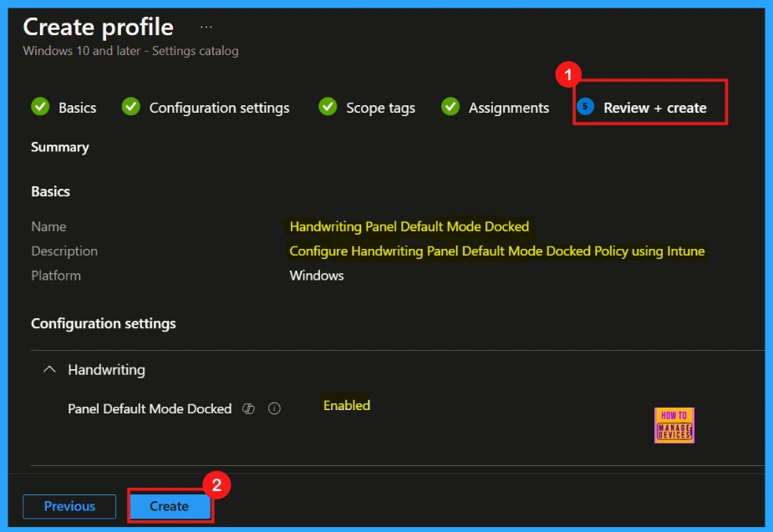This screenshot has height=532, width=773.
Task: Click the Basics section heading in summary
Action: click(x=50, y=191)
